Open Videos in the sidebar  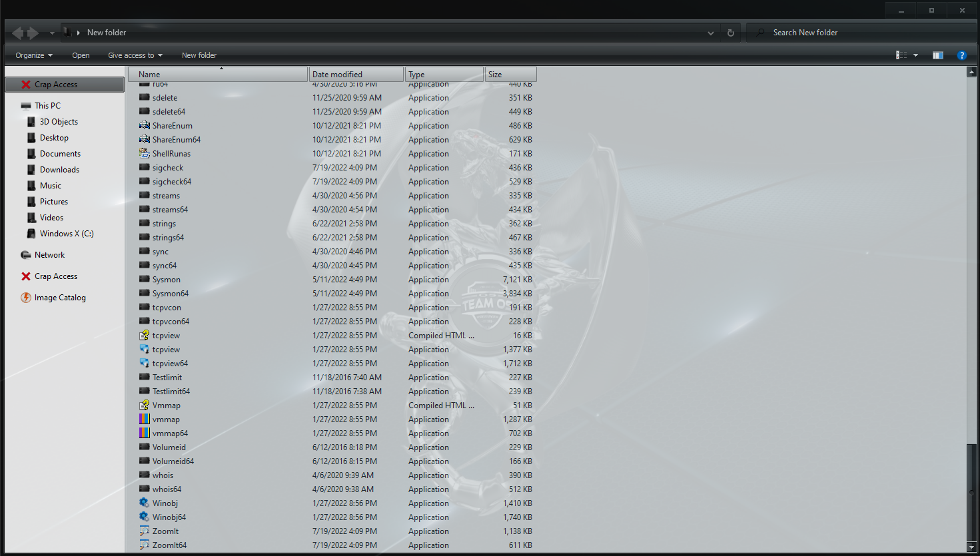pos(51,218)
